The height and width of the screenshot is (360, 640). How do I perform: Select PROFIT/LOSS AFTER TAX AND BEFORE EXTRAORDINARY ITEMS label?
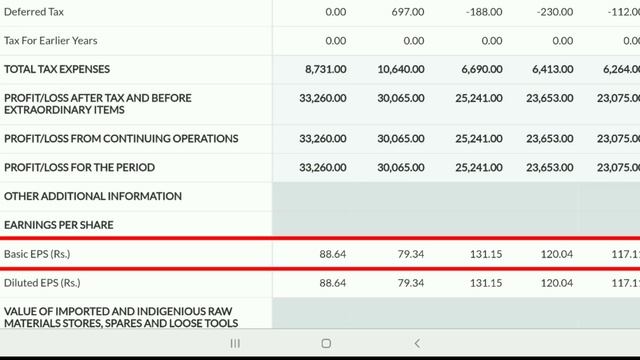(98, 104)
